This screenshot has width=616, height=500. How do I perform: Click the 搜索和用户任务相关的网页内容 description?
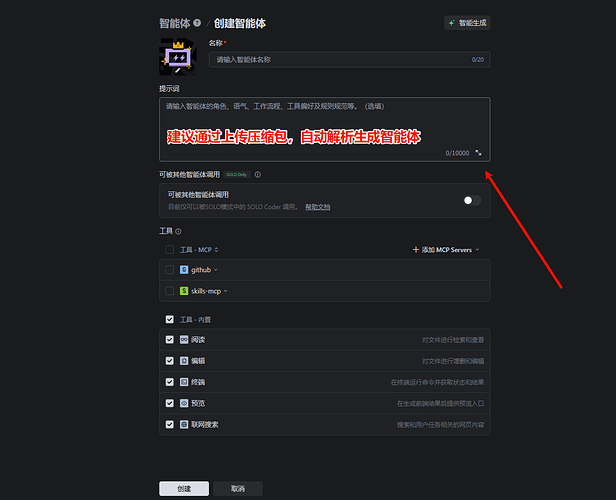(x=440, y=425)
